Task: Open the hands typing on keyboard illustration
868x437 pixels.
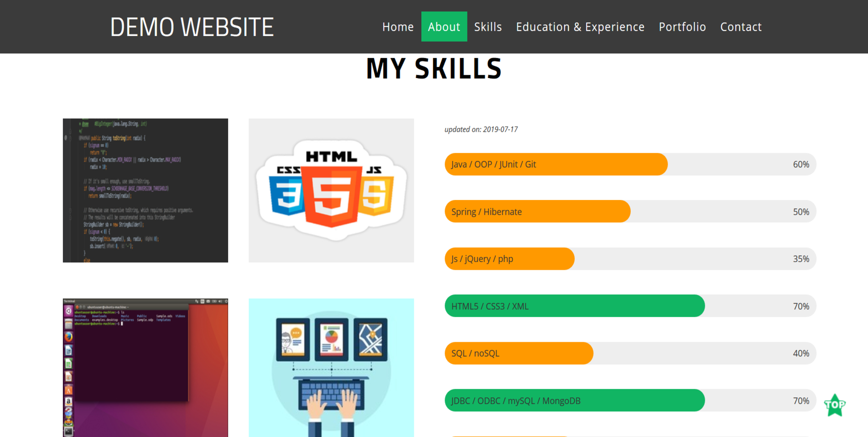Action: pyautogui.click(x=331, y=368)
